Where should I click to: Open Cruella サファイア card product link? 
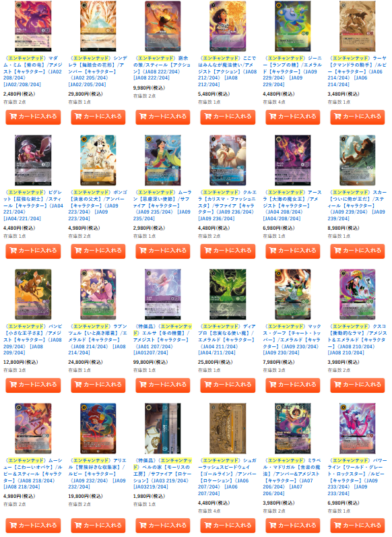coord(228,206)
